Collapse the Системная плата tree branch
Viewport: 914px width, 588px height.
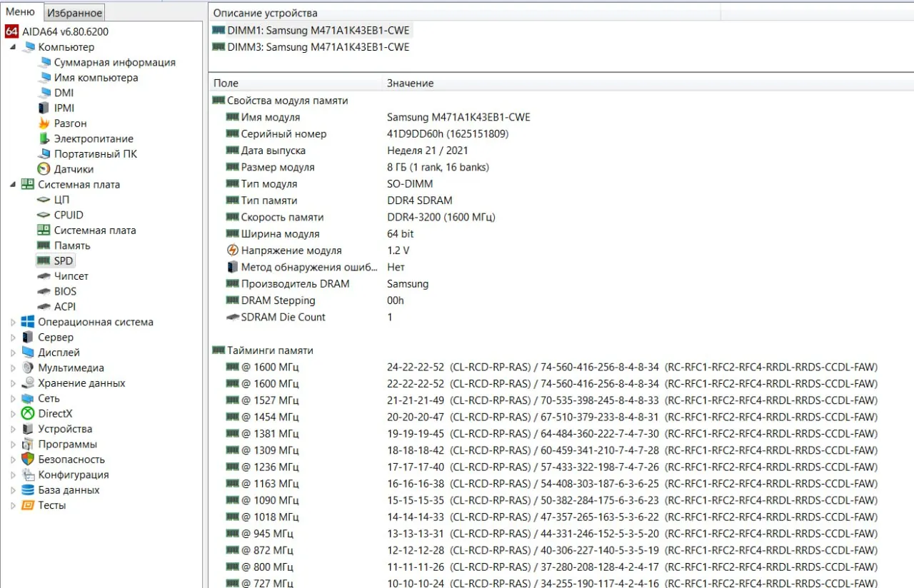[x=13, y=184]
